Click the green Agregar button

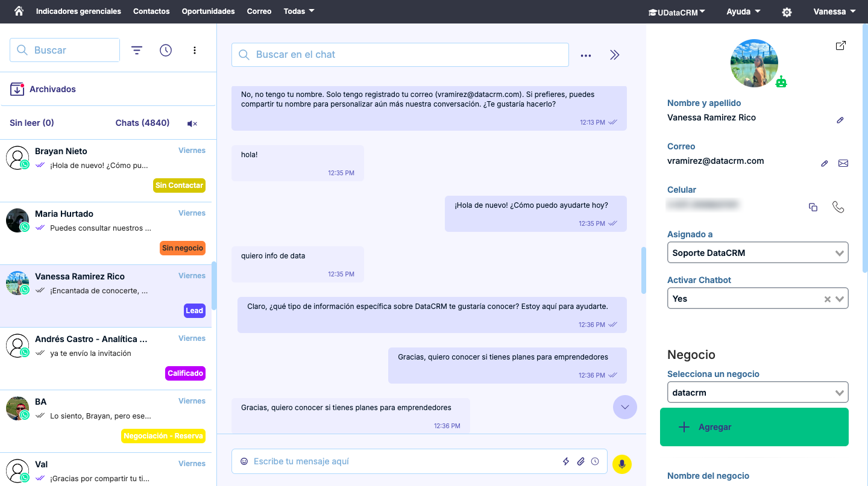pyautogui.click(x=754, y=427)
